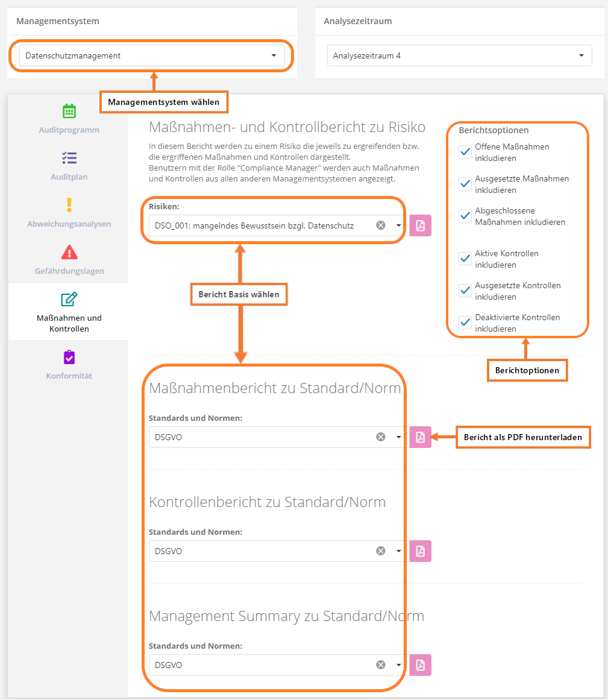Viewport: 608px width, 700px height.
Task: Toggle Aktive Kontrollen inkludieren checkbox
Action: coord(465,259)
